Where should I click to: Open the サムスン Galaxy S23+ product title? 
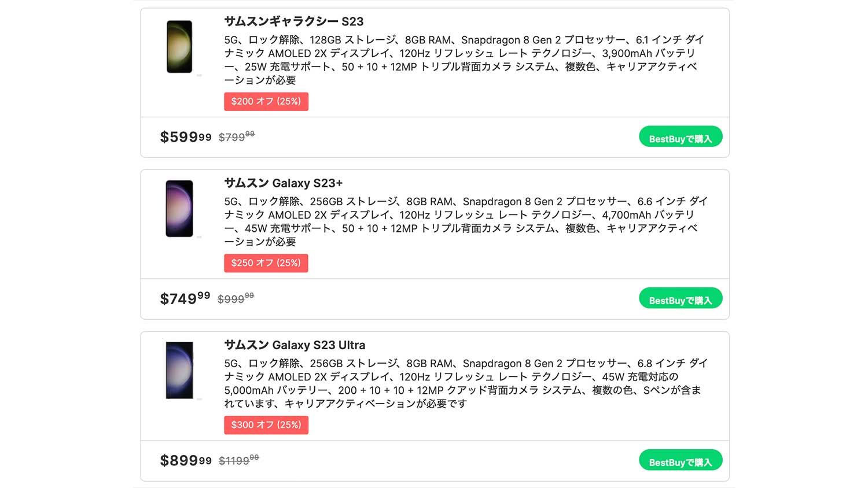(x=283, y=183)
